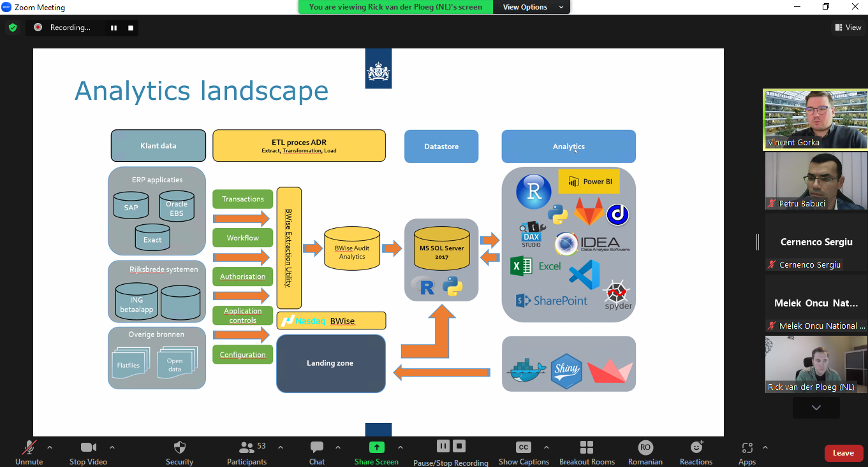Open the Chat panel
Image resolution: width=868 pixels, height=467 pixels.
click(x=317, y=452)
